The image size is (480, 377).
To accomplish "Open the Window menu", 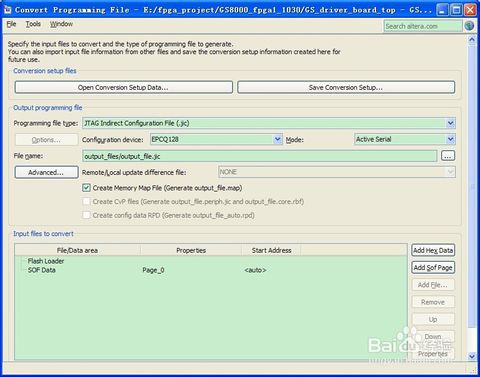I will (x=61, y=24).
